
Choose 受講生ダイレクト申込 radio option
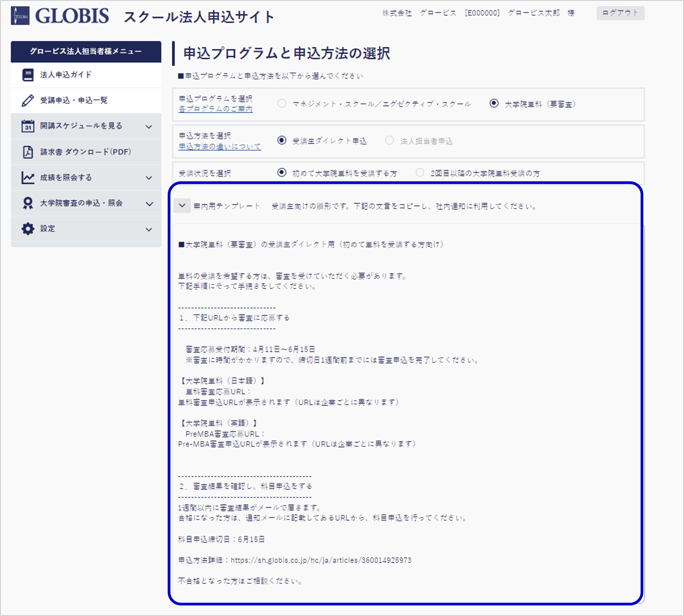[282, 140]
